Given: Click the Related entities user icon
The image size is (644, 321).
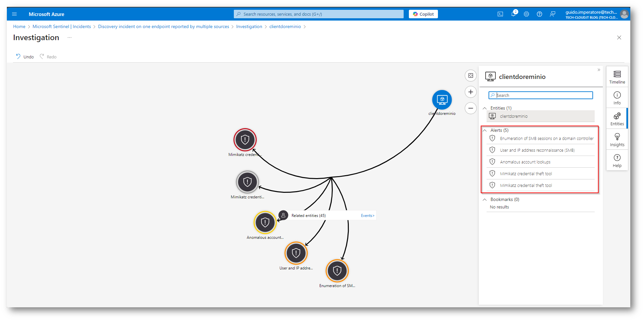Looking at the screenshot, I should tap(283, 215).
